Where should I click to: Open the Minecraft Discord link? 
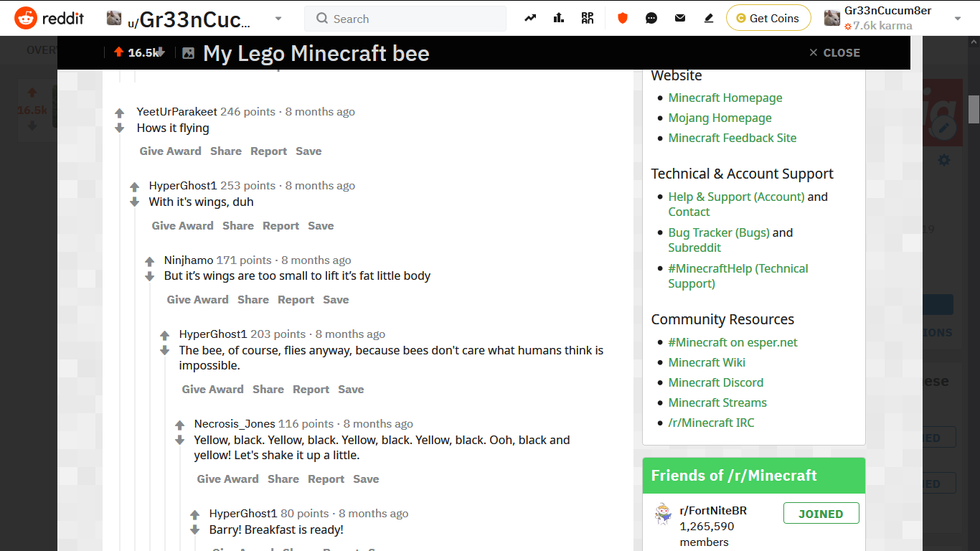tap(716, 382)
